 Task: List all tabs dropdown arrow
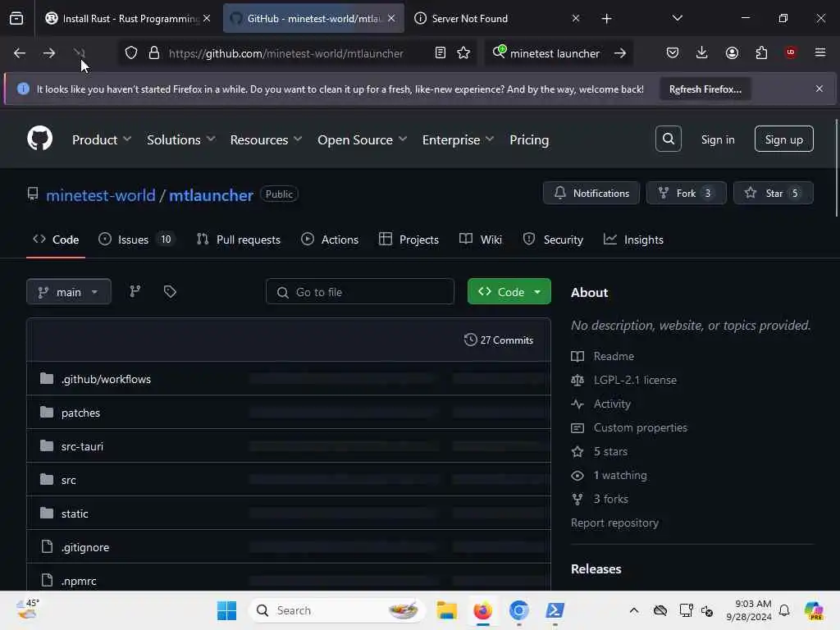[x=677, y=18]
